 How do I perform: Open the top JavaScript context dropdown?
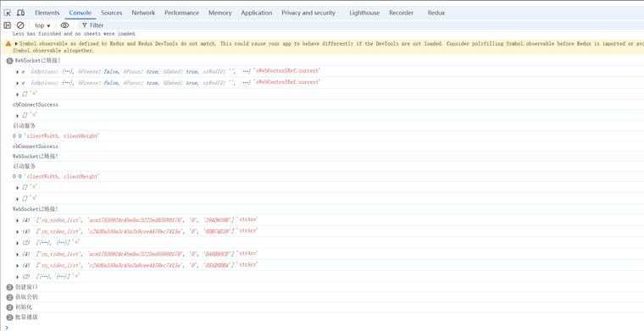[x=42, y=25]
